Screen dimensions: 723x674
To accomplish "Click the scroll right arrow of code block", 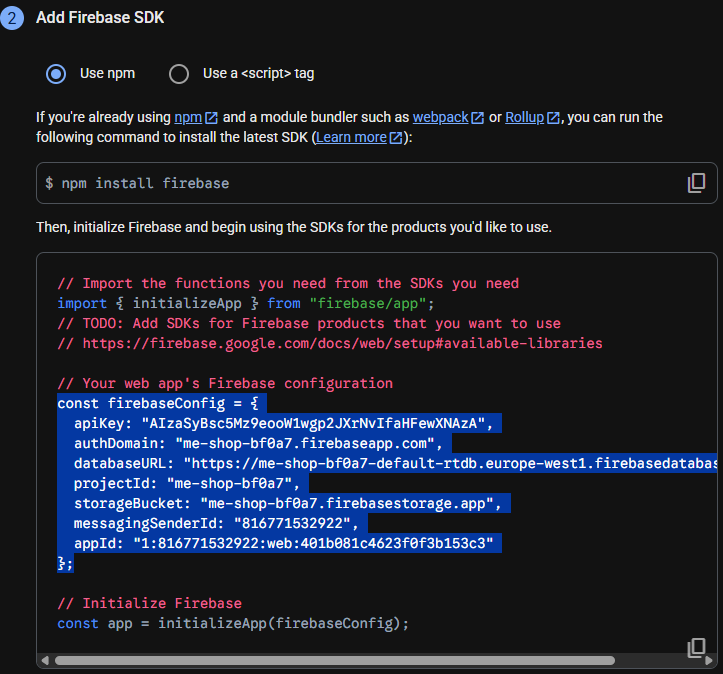I will coord(709,661).
